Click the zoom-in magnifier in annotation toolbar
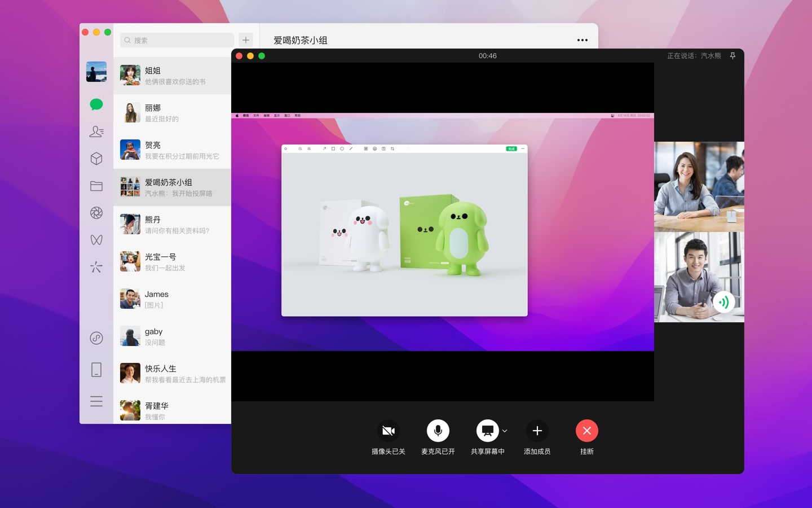This screenshot has height=508, width=812. coord(300,148)
